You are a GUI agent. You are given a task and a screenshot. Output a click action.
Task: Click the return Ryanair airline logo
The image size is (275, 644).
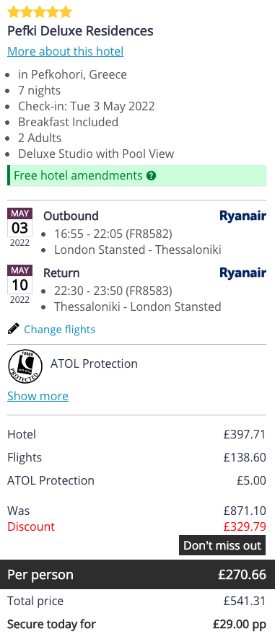(243, 273)
